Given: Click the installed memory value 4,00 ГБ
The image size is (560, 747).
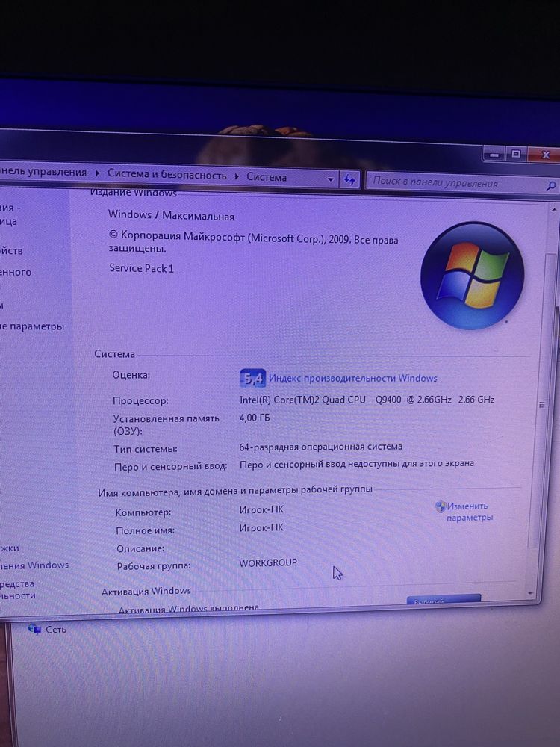Looking at the screenshot, I should pos(255,418).
